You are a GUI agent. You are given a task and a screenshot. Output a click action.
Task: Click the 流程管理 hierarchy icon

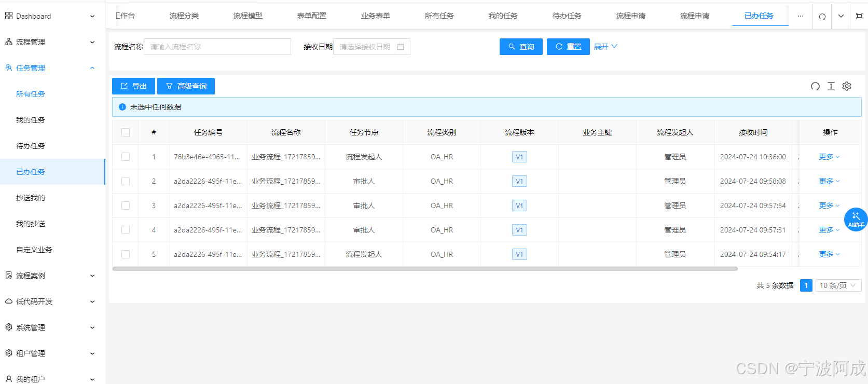[9, 42]
